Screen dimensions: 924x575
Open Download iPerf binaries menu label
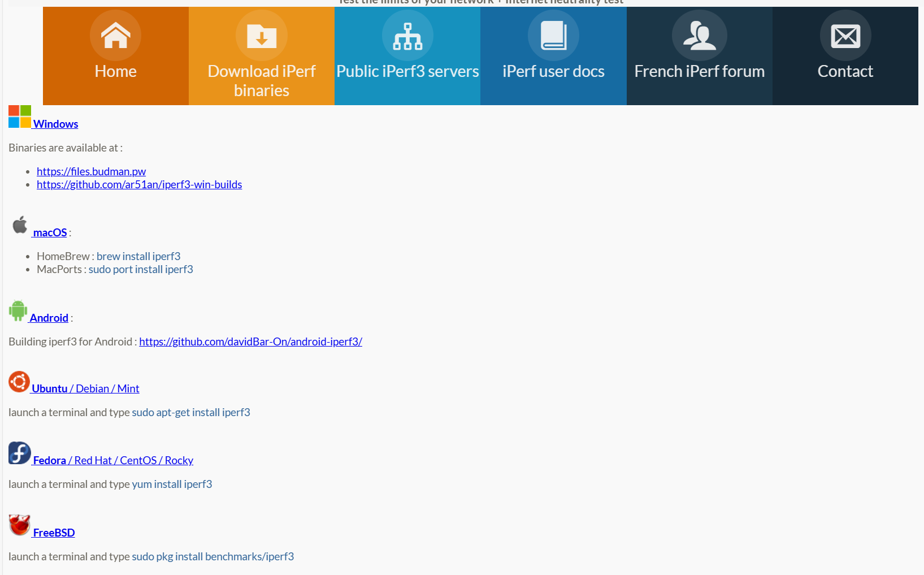point(262,81)
